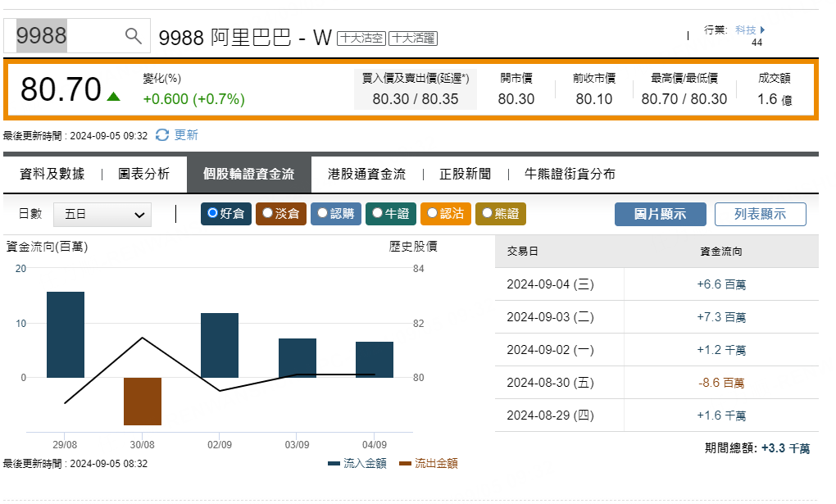Click the 更新 refresh link
This screenshot has width=836, height=504.
click(x=186, y=135)
